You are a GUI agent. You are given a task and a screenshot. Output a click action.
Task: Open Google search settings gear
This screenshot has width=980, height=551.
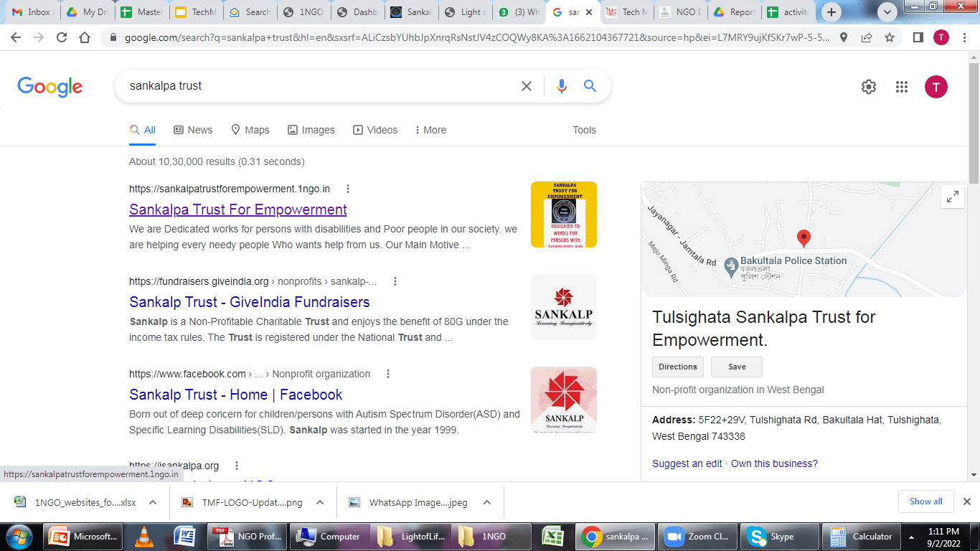click(869, 87)
